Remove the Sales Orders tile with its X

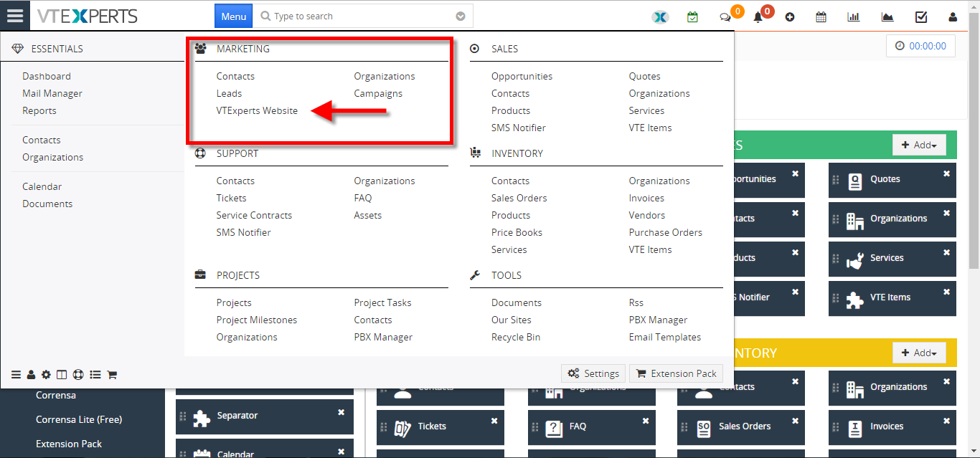tap(796, 421)
